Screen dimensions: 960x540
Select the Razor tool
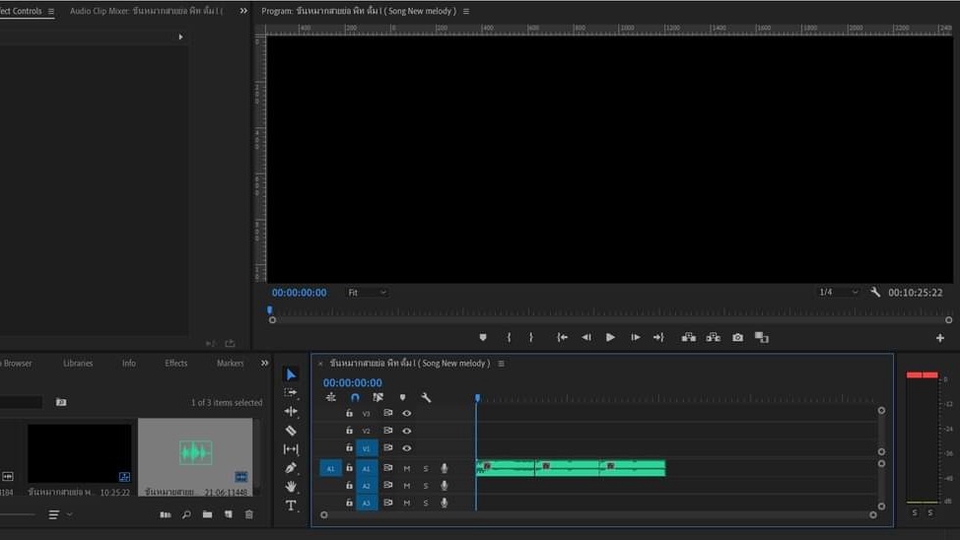point(291,431)
